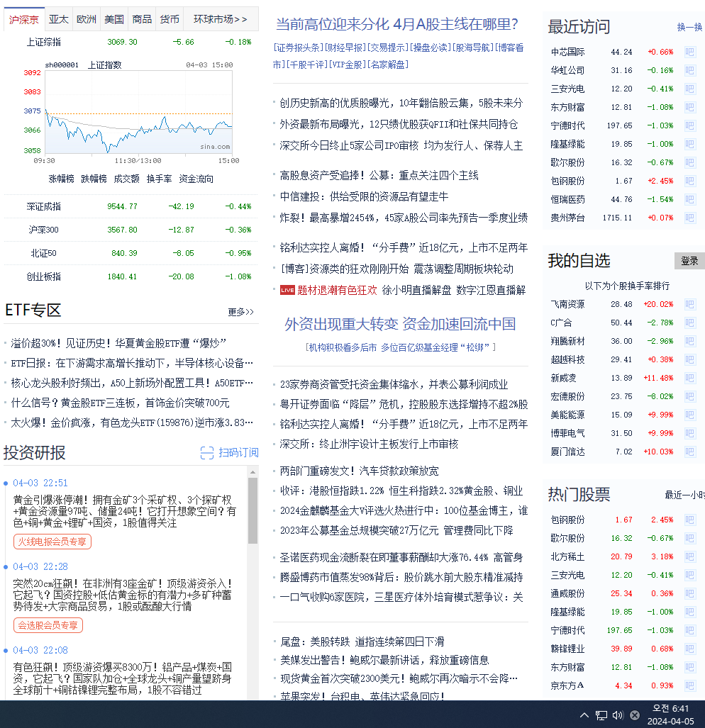Click the 登录 button in 我的自选
The height and width of the screenshot is (728, 705).
click(x=689, y=261)
